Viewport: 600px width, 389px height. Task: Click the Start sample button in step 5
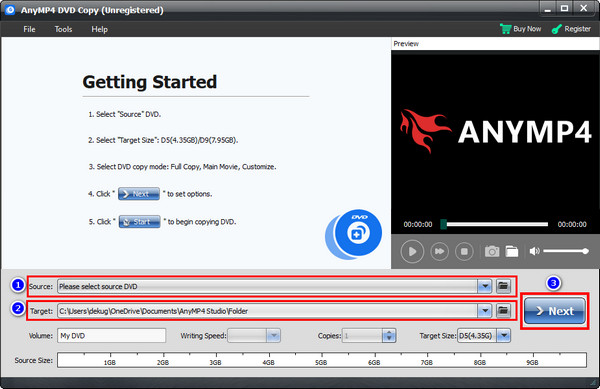(x=139, y=221)
